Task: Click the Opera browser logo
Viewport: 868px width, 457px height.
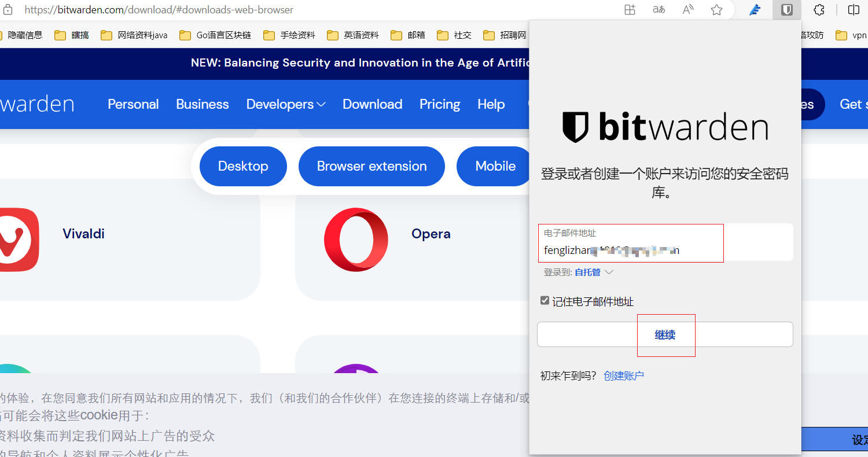Action: coord(356,239)
